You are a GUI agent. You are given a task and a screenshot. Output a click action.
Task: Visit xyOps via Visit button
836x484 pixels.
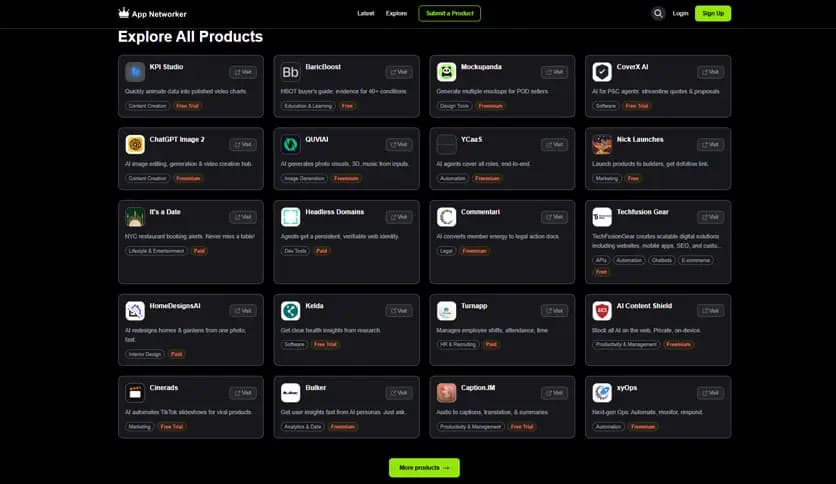[711, 393]
